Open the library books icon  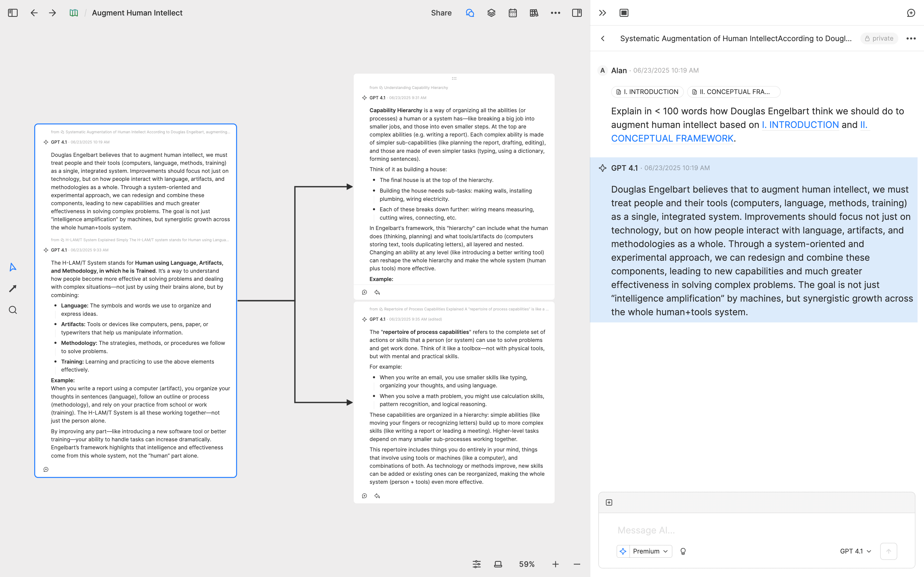coord(534,13)
